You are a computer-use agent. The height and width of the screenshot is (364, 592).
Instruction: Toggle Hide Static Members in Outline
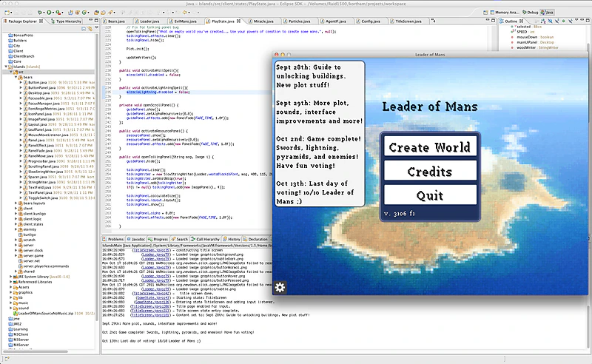tap(557, 21)
